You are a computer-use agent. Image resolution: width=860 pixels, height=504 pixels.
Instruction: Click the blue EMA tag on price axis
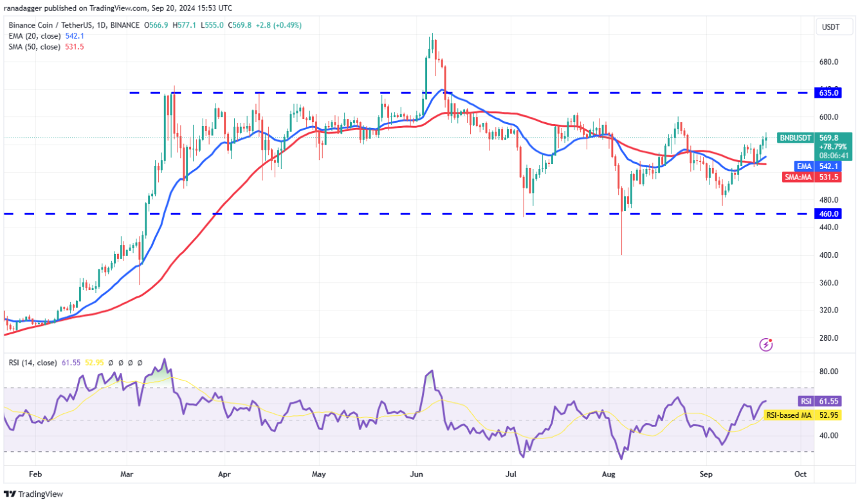804,166
